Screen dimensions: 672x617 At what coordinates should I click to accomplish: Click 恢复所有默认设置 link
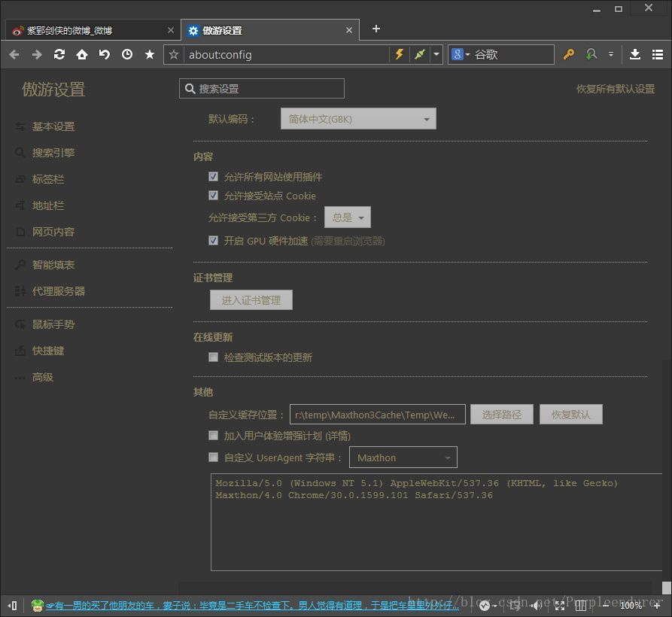point(616,89)
